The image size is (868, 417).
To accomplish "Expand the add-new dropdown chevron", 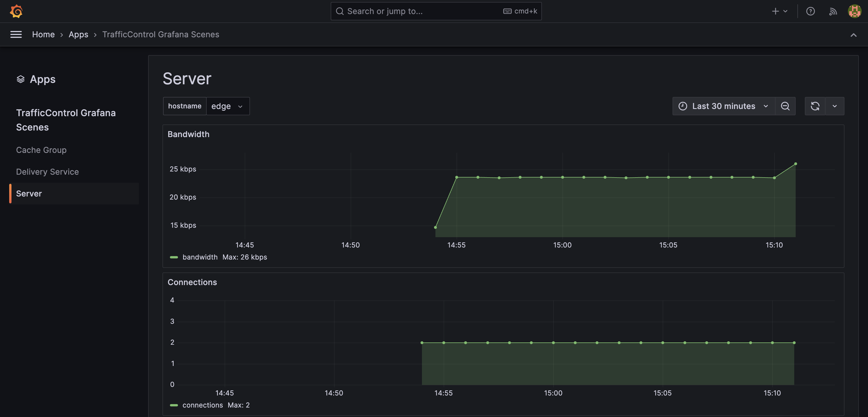I will [x=785, y=11].
